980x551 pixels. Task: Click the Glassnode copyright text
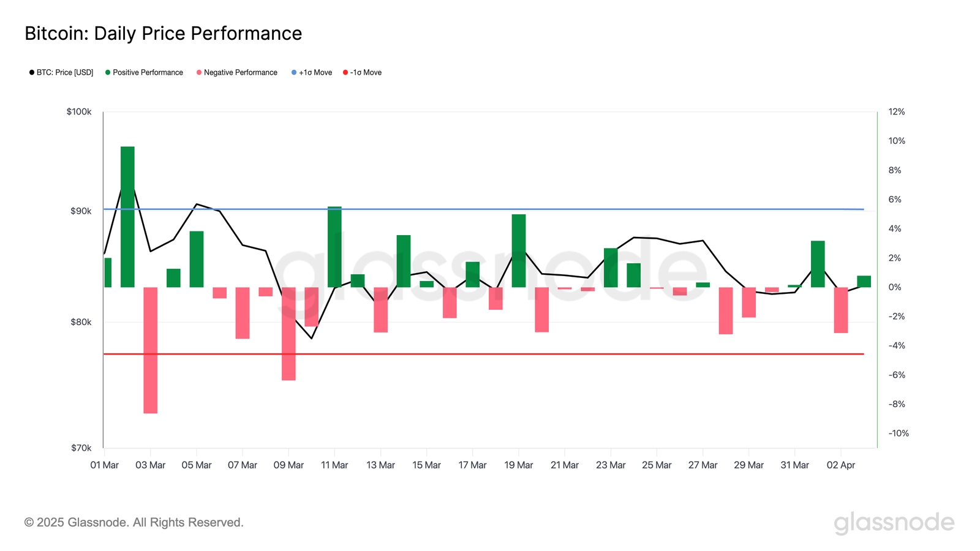pyautogui.click(x=134, y=522)
